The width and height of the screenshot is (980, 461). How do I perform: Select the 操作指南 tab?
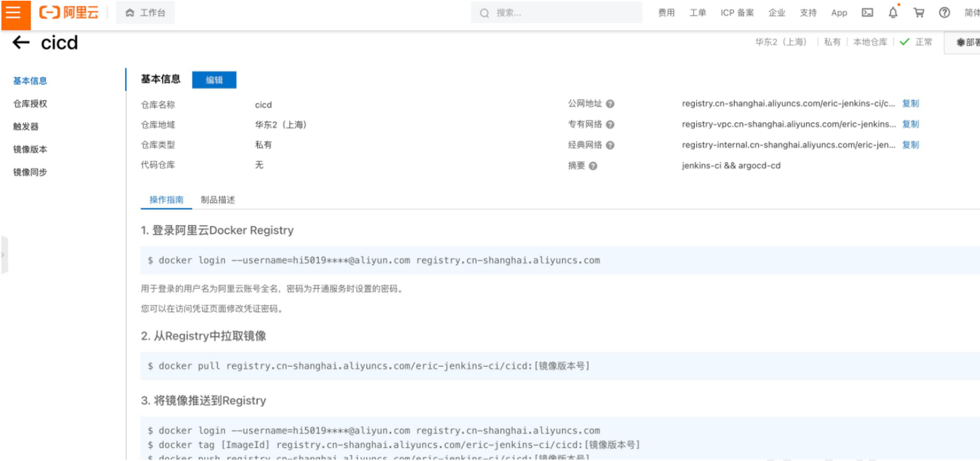tap(166, 200)
